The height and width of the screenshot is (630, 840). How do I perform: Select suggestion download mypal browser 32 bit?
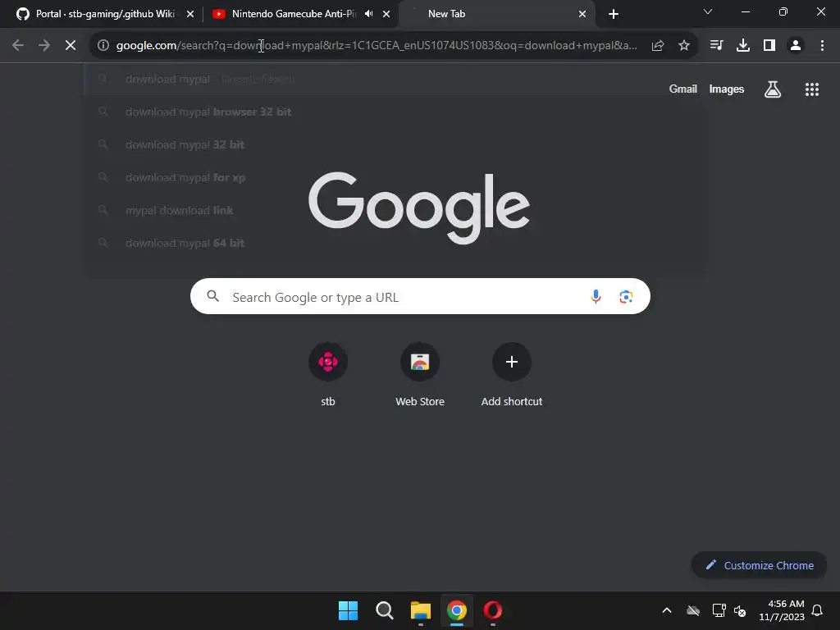pyautogui.click(x=395, y=112)
